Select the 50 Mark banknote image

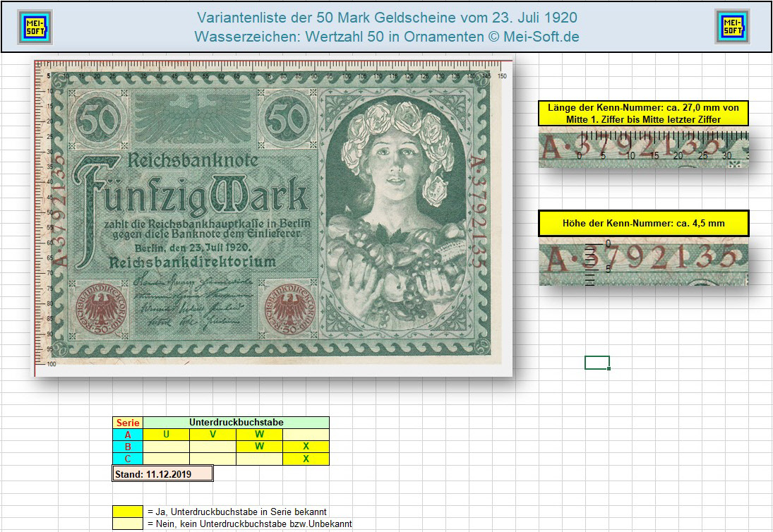[274, 218]
